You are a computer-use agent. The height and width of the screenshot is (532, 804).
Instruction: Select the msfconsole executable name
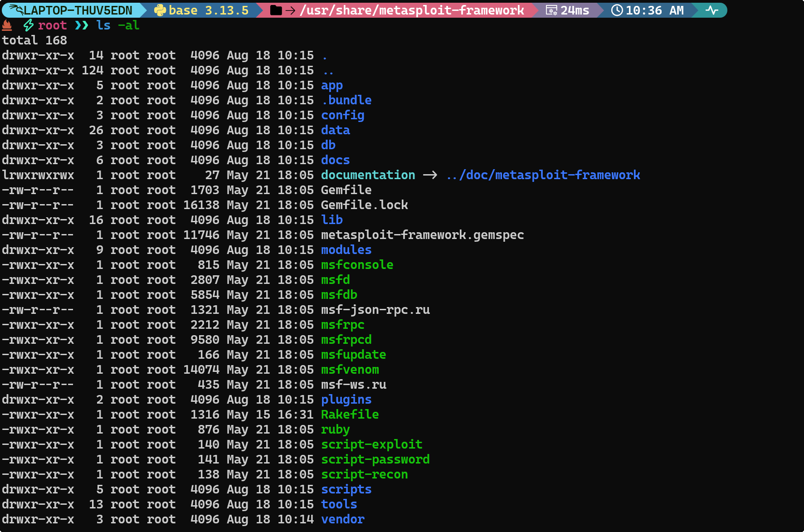[x=357, y=265]
